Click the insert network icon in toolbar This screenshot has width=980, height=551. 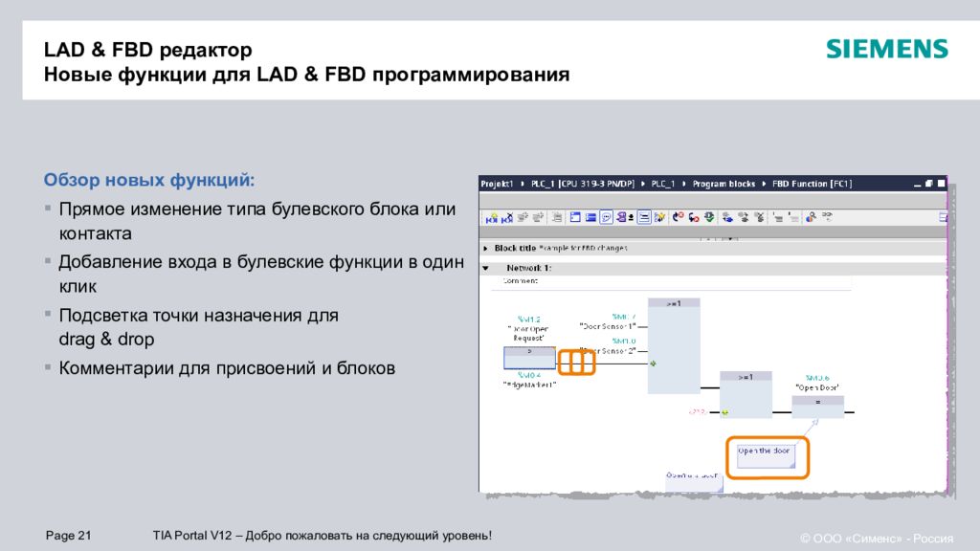[x=492, y=218]
